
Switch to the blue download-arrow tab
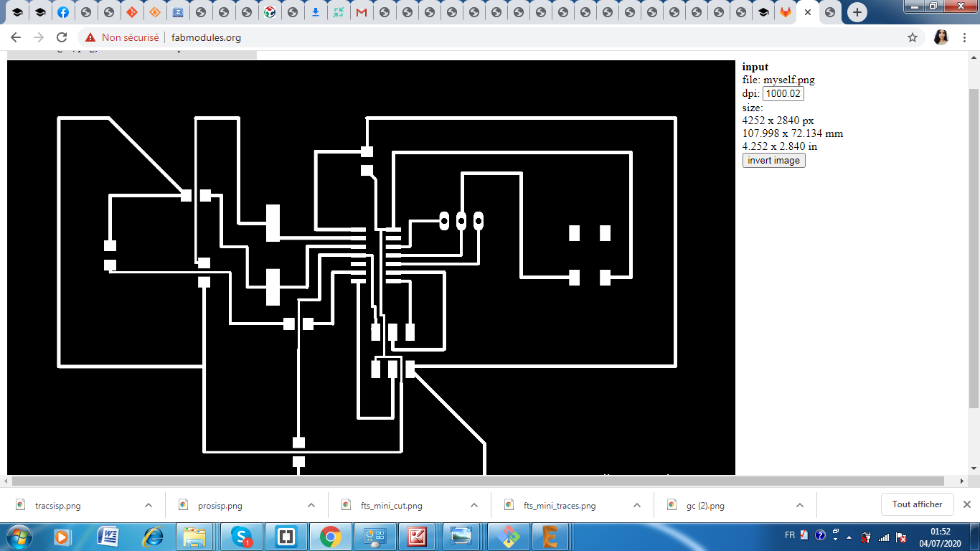316,12
